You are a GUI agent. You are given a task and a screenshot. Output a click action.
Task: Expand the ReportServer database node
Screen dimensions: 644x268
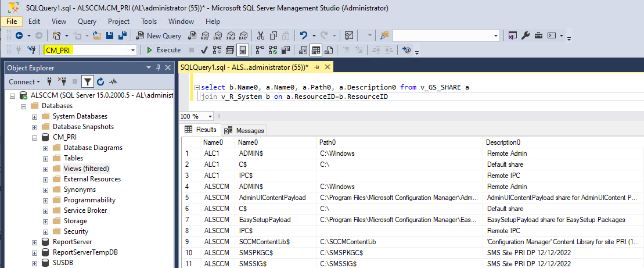click(x=34, y=242)
